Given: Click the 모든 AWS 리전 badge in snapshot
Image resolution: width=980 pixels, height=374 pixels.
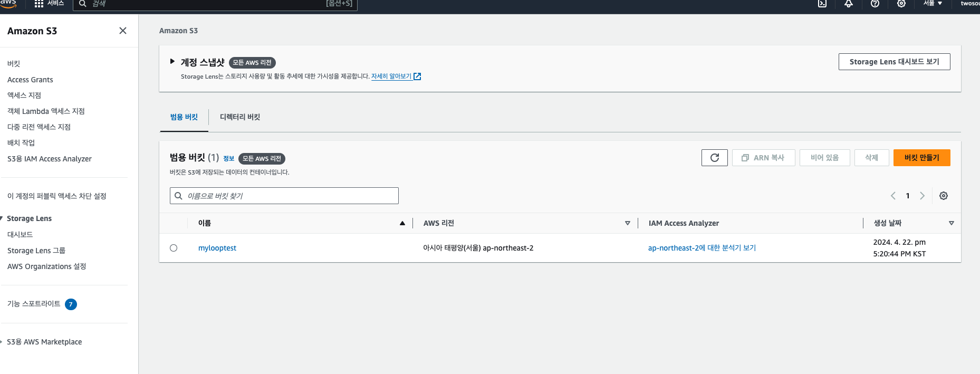Looking at the screenshot, I should coord(252,62).
